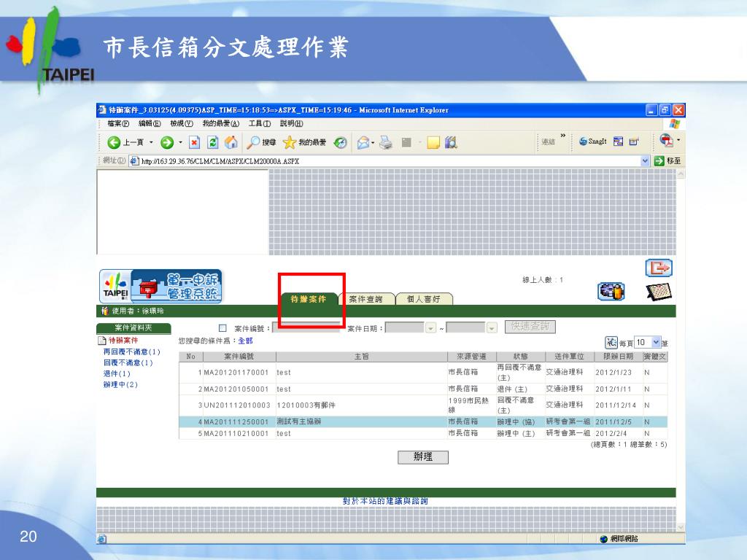
Task: Click the icon beside per-page selector
Action: (x=611, y=343)
